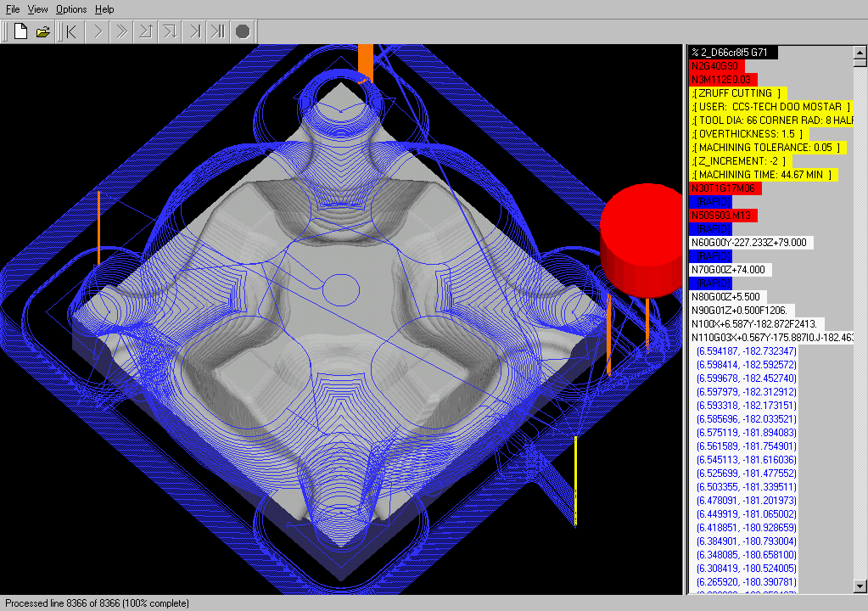Rewind simulation to start
This screenshot has height=611, width=868.
pos(72,32)
